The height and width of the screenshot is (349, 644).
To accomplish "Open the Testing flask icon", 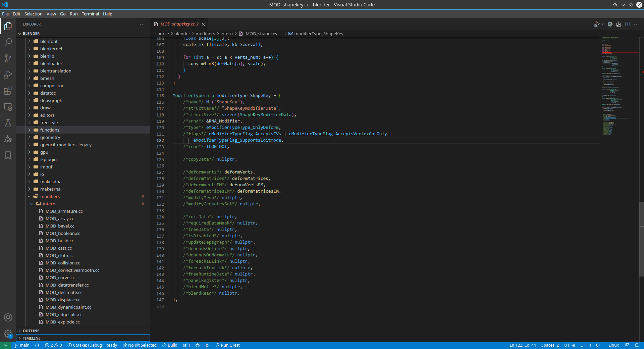I will [8, 123].
